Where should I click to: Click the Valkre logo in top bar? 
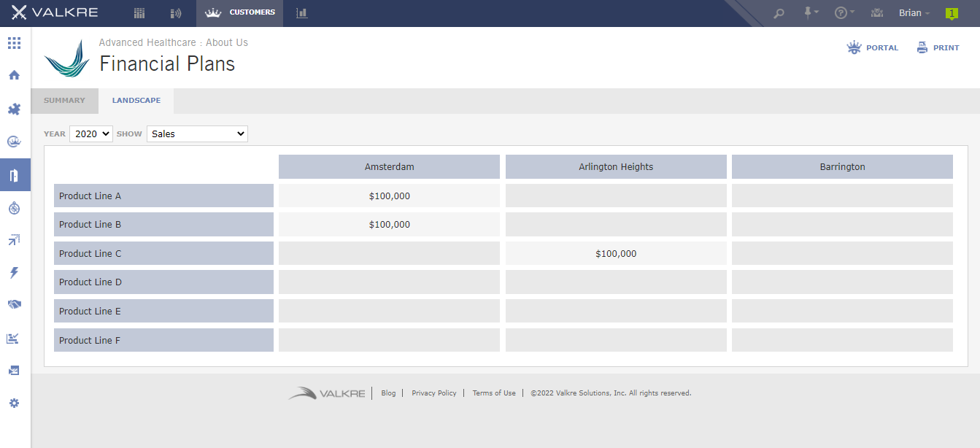point(55,12)
